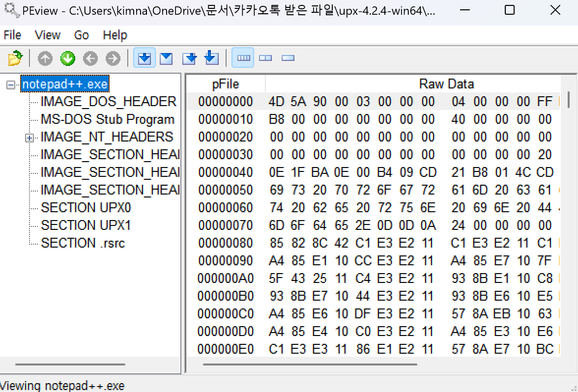Click offset 00000050 row
The height and width of the screenshot is (392, 578).
(x=373, y=190)
